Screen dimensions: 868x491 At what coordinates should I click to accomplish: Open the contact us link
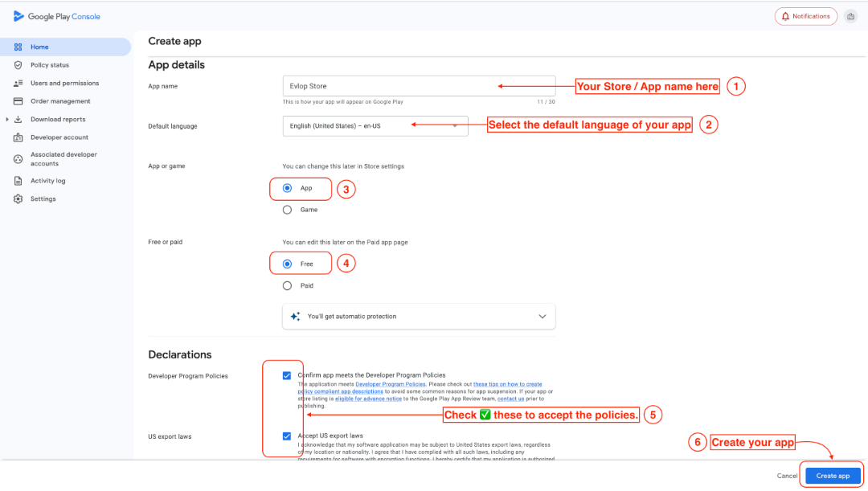point(510,399)
